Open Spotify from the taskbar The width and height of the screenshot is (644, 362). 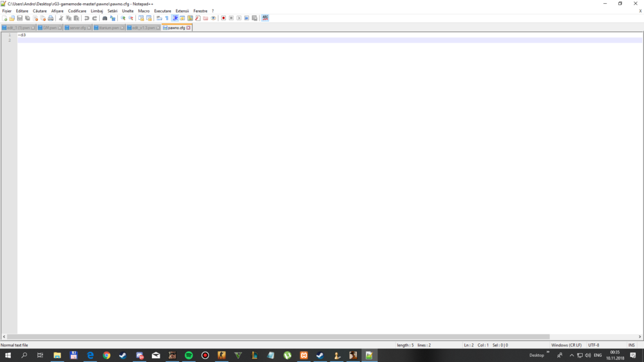coord(189,356)
